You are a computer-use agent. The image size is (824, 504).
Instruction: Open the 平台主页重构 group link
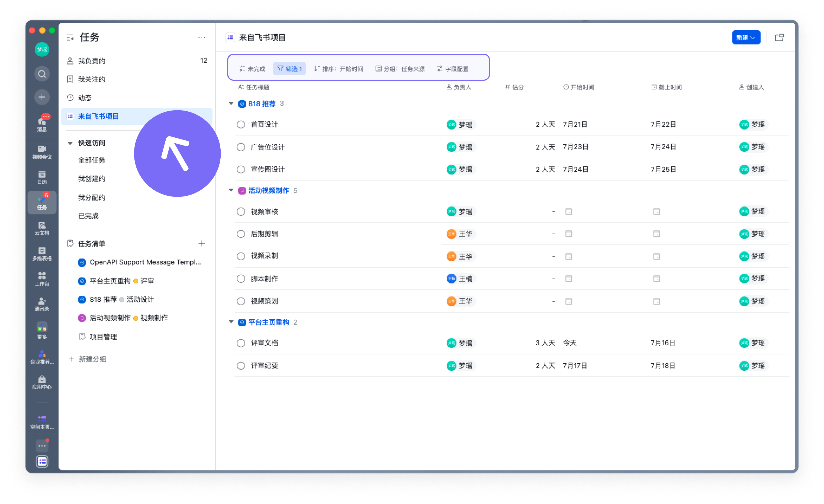coord(269,322)
